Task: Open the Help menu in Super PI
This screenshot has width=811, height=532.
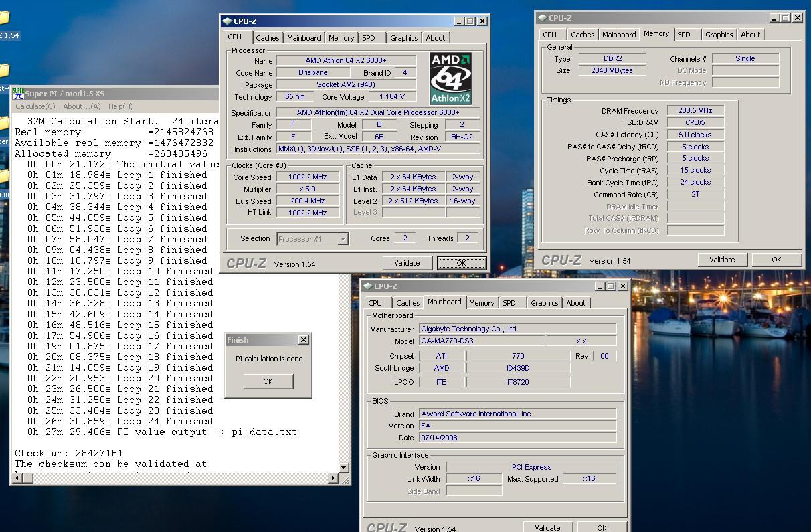Action: [x=120, y=106]
